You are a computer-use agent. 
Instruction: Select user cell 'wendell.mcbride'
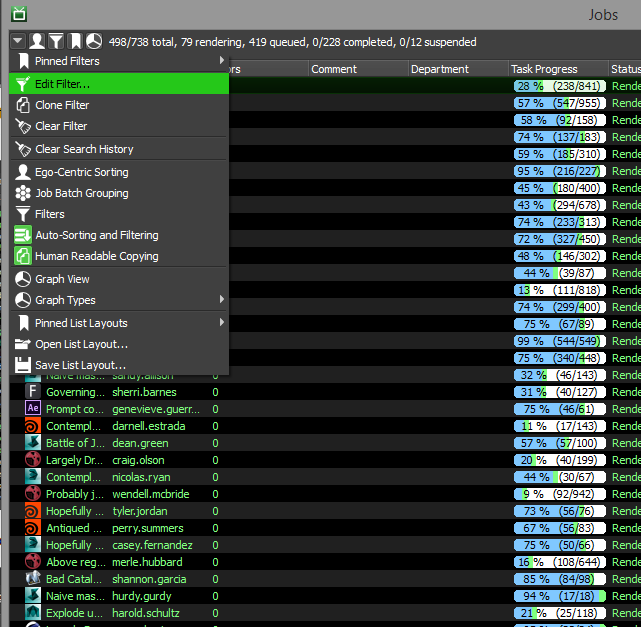point(151,494)
